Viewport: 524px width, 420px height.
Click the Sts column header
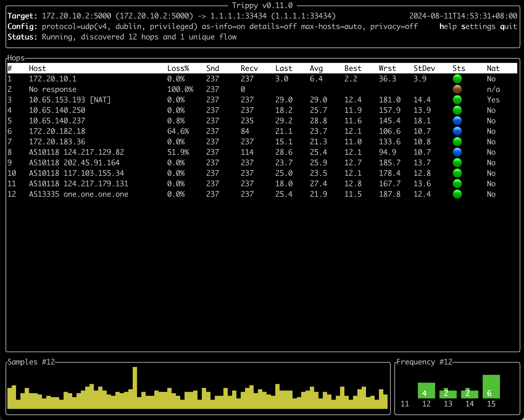tap(459, 68)
